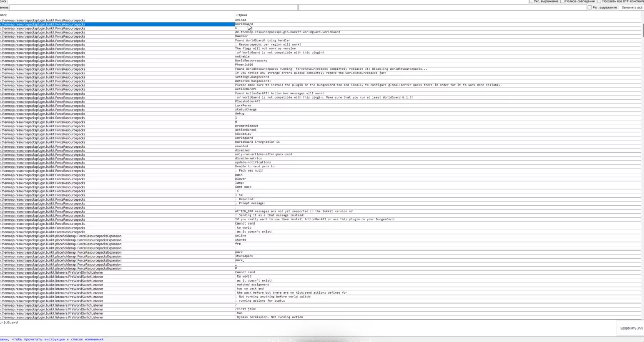Check 'Показать все UTF константы' option

(x=599, y=2)
